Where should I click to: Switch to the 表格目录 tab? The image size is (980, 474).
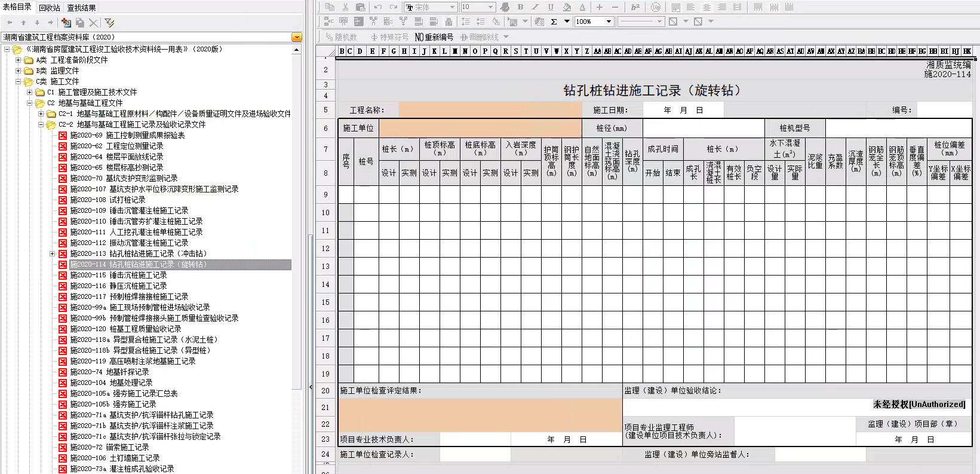click(17, 7)
